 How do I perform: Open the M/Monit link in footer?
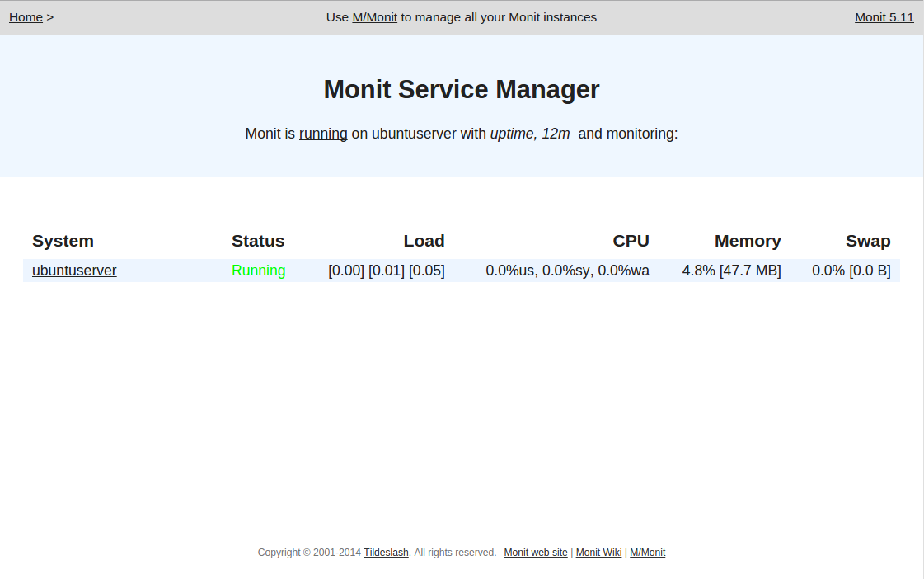(648, 553)
